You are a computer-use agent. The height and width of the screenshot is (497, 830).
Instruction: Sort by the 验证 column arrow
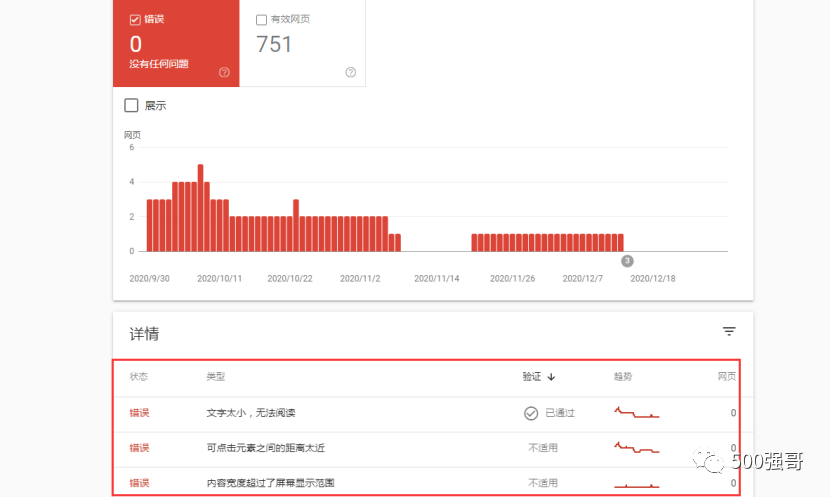click(552, 377)
